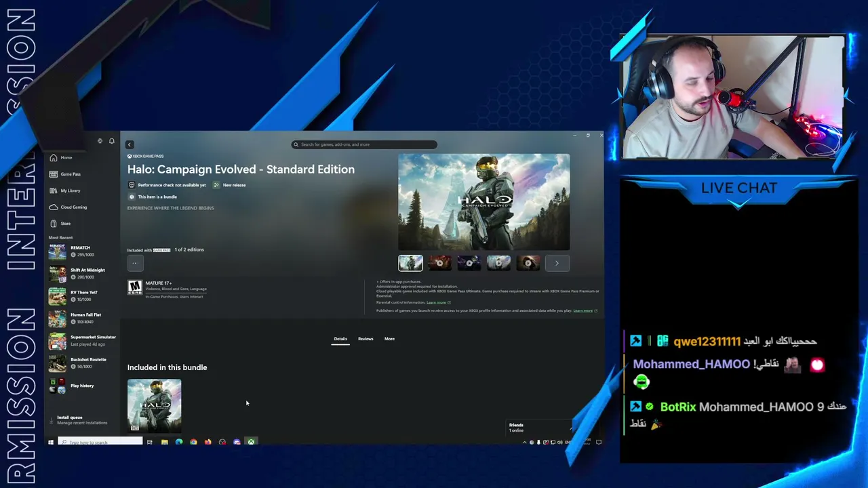The width and height of the screenshot is (868, 488).
Task: Play the second media thumbnail video
Action: [x=439, y=263]
